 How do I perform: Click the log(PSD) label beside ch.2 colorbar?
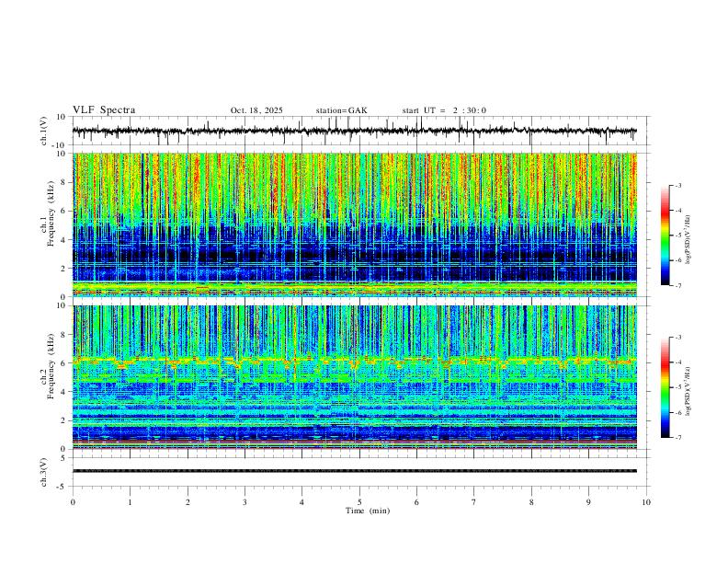(688, 392)
